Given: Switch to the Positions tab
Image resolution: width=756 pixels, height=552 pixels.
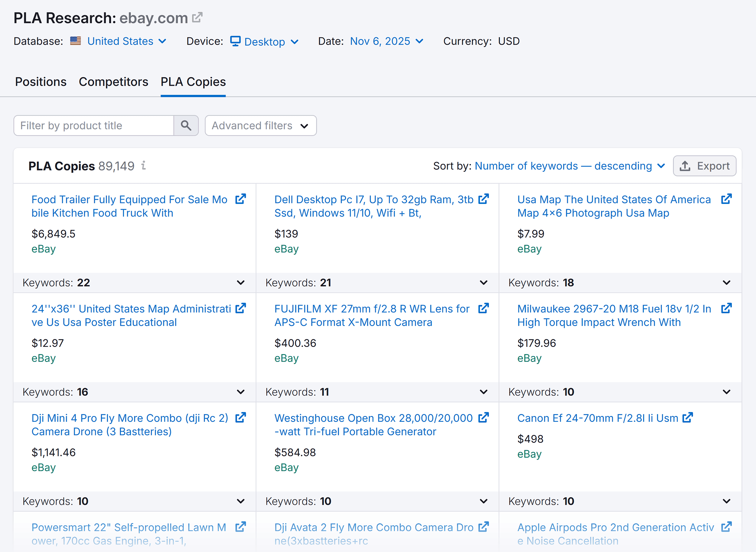Looking at the screenshot, I should [x=41, y=82].
